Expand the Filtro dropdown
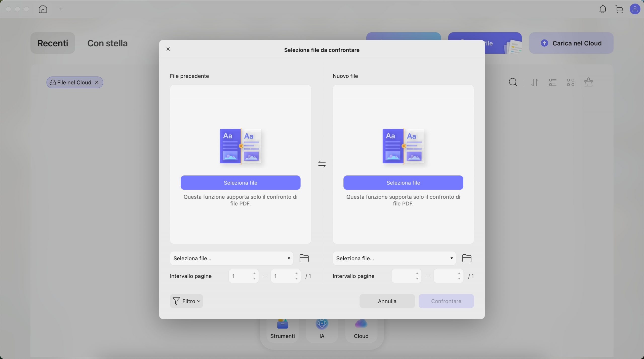 (x=186, y=301)
